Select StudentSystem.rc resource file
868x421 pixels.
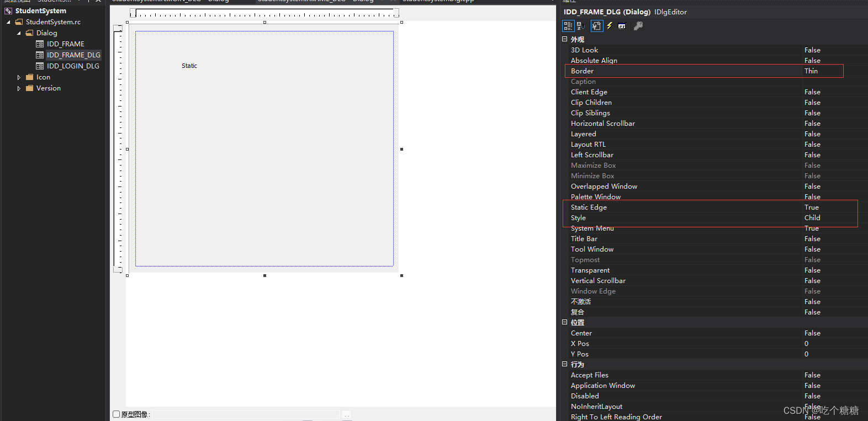click(53, 22)
